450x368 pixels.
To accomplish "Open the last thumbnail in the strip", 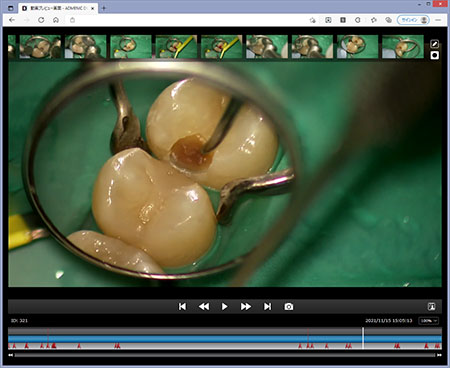I will pyautogui.click(x=403, y=47).
